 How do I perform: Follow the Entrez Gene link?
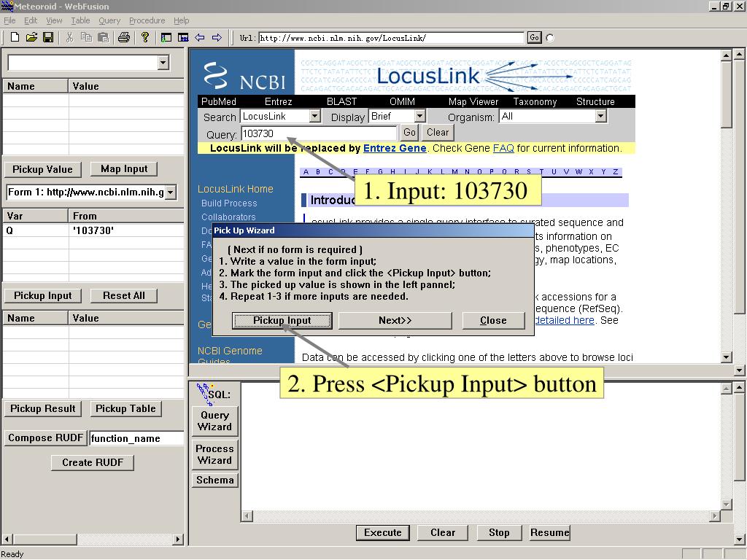pos(395,148)
